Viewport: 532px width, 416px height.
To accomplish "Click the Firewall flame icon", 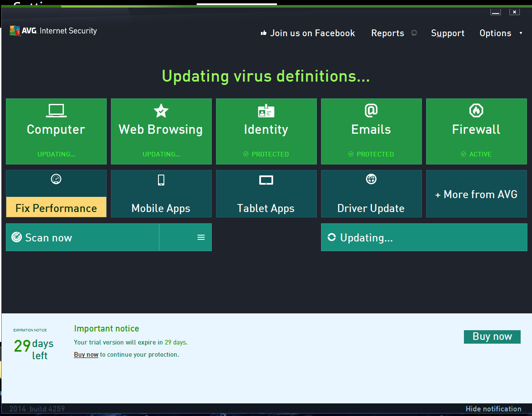I will [476, 111].
